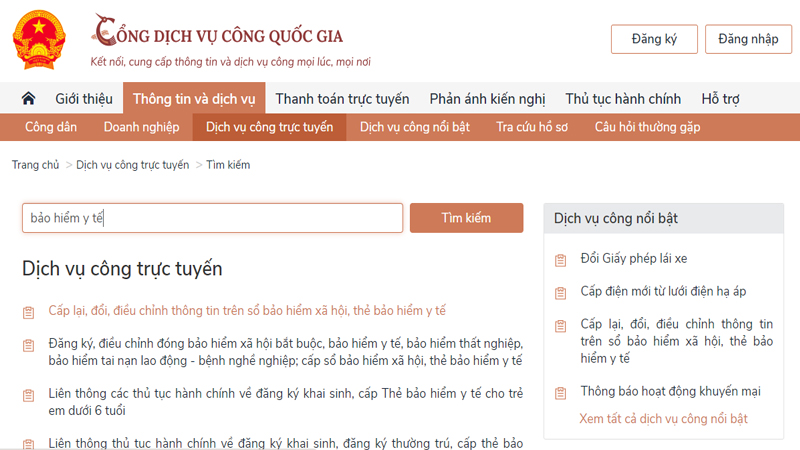Switch to Tra cứu hồ sơ tab
800x450 pixels.
(x=532, y=127)
